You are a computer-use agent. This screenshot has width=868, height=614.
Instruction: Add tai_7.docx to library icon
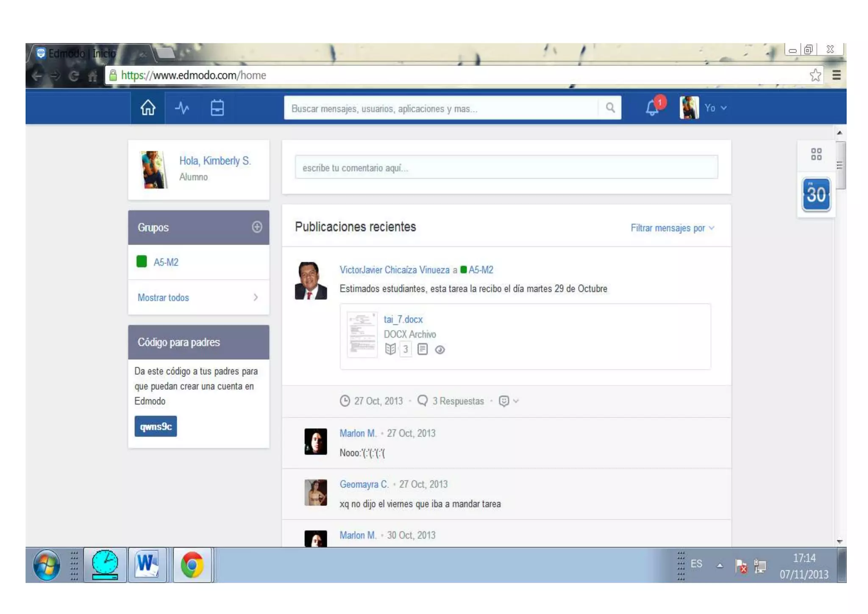tap(390, 349)
